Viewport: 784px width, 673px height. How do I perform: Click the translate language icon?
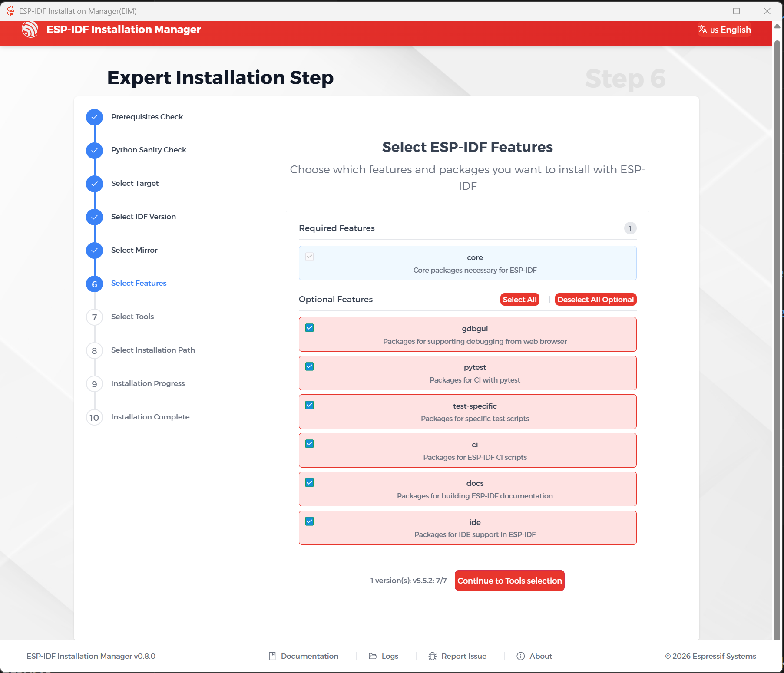(x=702, y=30)
